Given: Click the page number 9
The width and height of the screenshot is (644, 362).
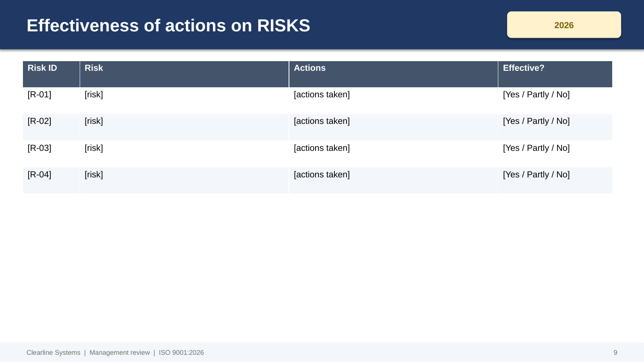Looking at the screenshot, I should 615,353.
